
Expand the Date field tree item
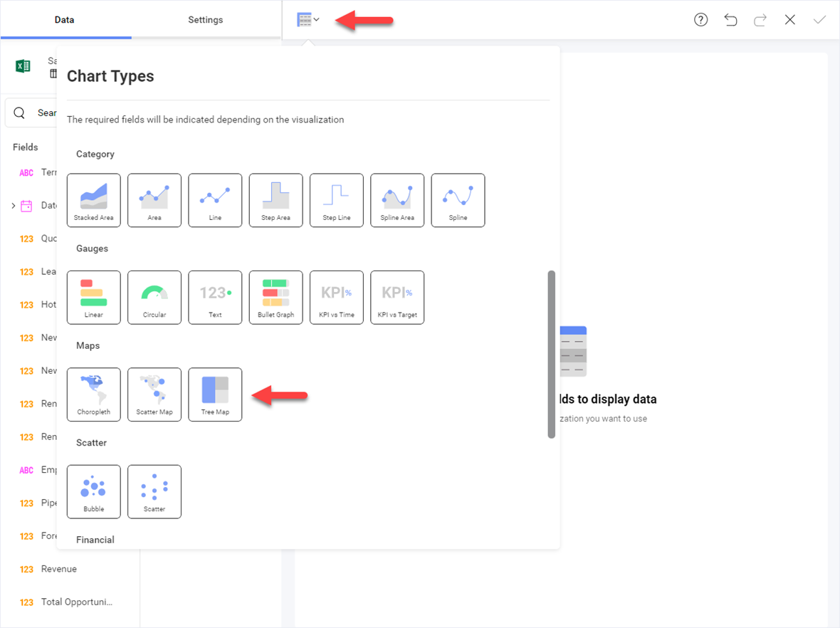(x=14, y=206)
